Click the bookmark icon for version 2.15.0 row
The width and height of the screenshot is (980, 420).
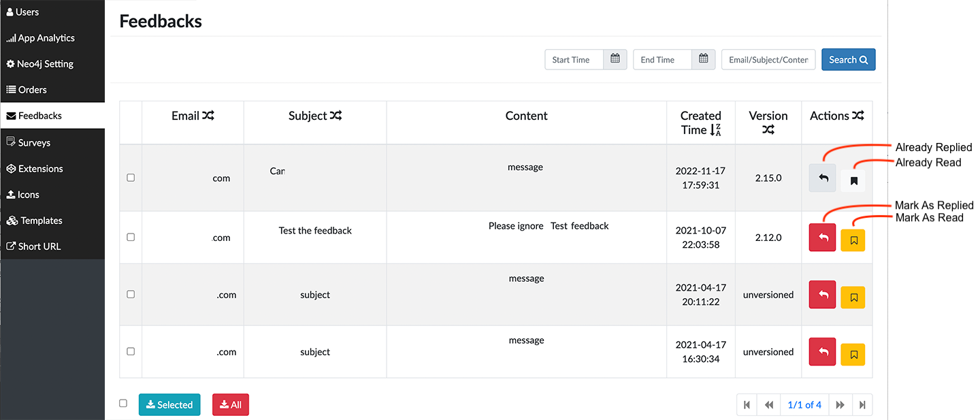(x=853, y=180)
